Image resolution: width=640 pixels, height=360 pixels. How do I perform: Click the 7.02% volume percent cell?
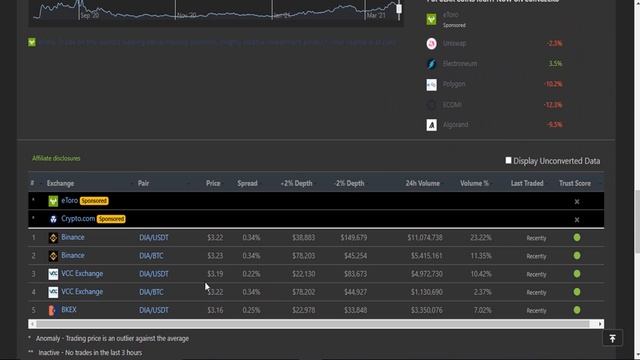[x=482, y=310]
